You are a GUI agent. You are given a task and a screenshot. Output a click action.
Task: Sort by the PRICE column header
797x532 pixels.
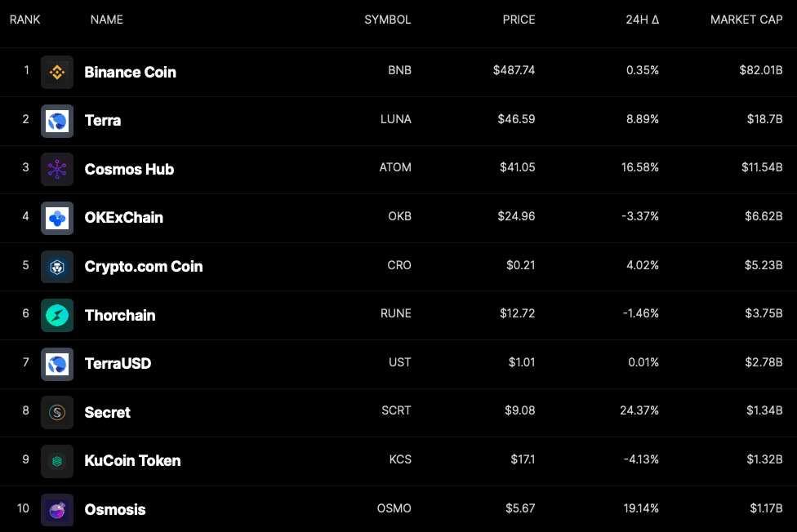coord(519,20)
